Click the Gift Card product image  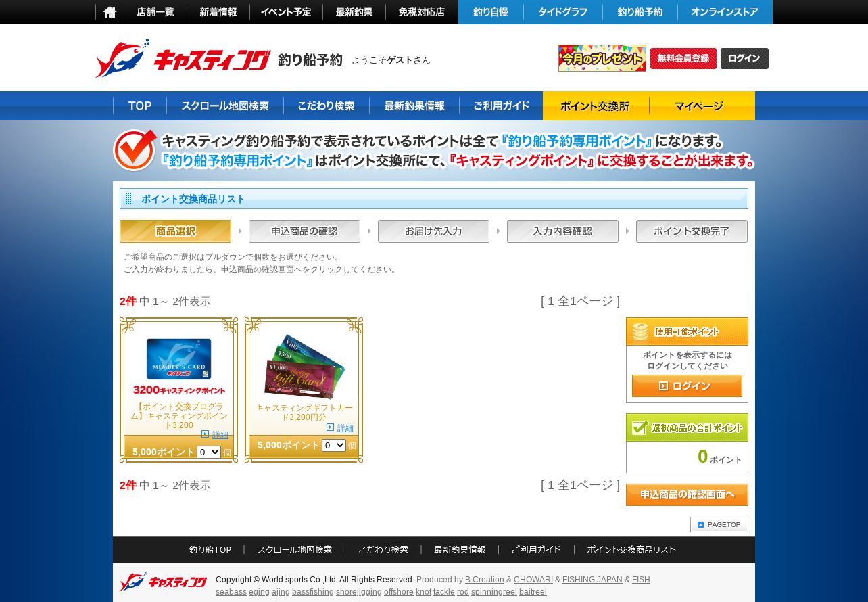tap(304, 366)
